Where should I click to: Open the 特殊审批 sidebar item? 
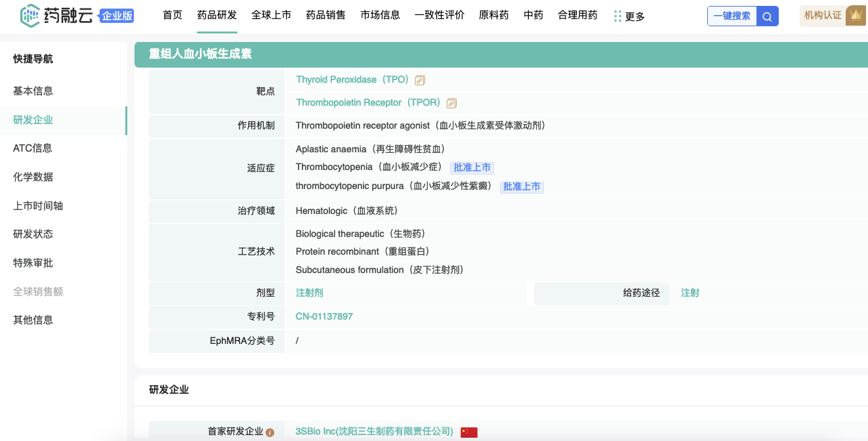coord(33,263)
